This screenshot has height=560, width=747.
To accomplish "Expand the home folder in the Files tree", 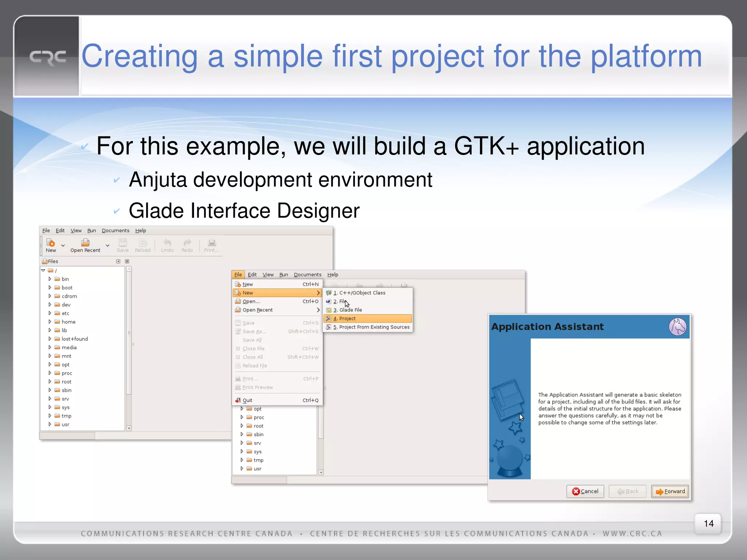I will click(50, 322).
